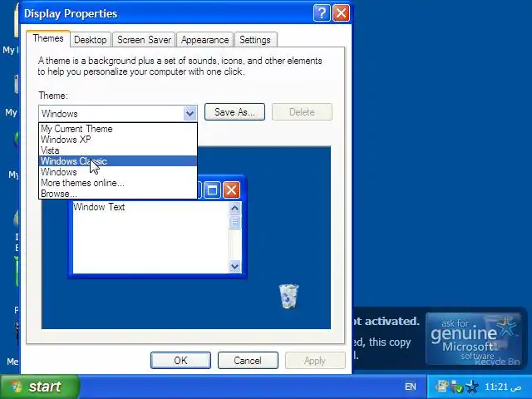Image resolution: width=532 pixels, height=399 pixels.
Task: Click the OK button
Action: click(x=180, y=360)
